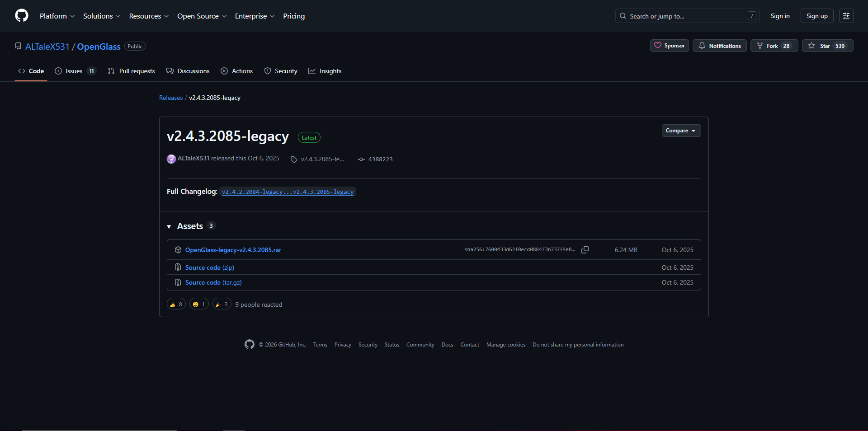This screenshot has height=431, width=868.
Task: Click the ALTaleX531 author avatar
Action: click(171, 159)
